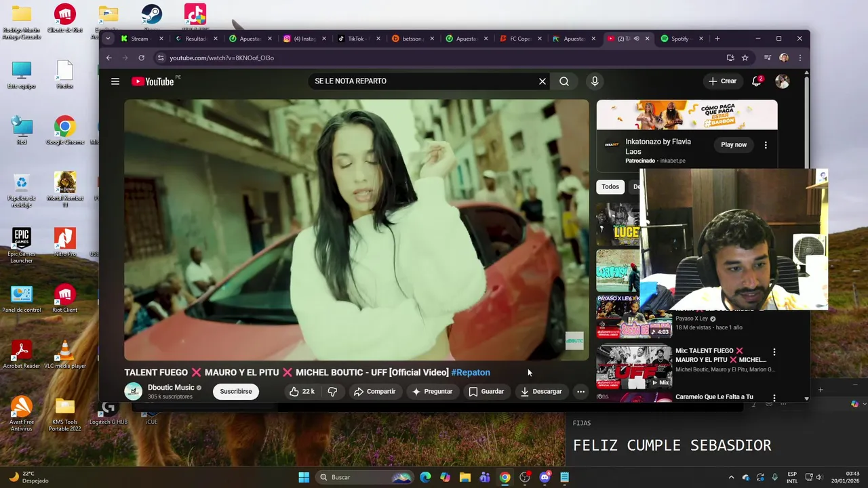Open Chrome three-dot menu
This screenshot has width=868, height=488.
pyautogui.click(x=800, y=58)
